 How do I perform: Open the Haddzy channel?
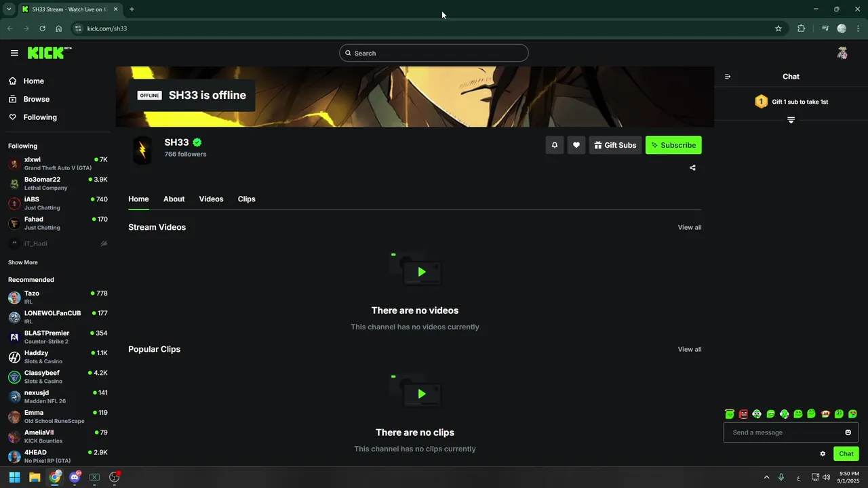tap(58, 357)
